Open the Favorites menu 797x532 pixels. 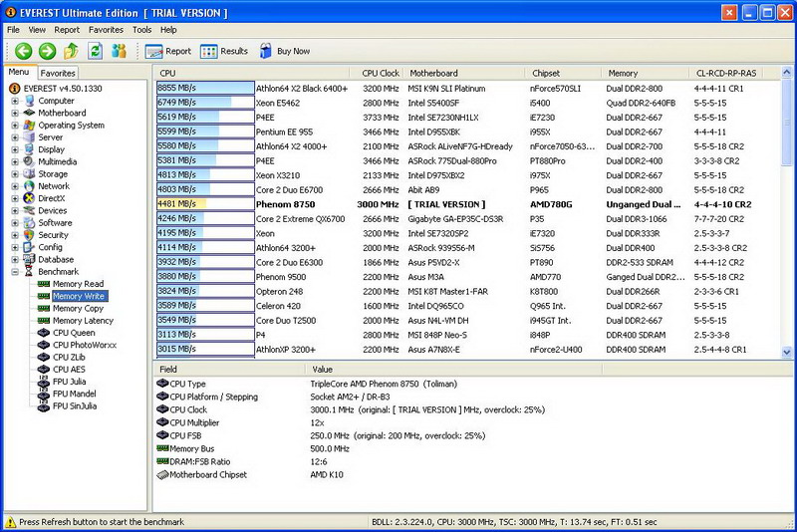click(x=106, y=30)
